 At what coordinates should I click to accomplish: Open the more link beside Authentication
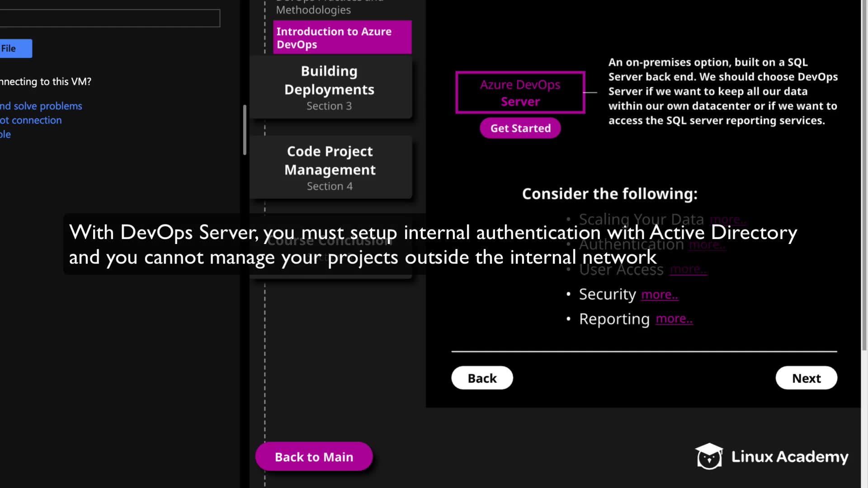click(707, 245)
